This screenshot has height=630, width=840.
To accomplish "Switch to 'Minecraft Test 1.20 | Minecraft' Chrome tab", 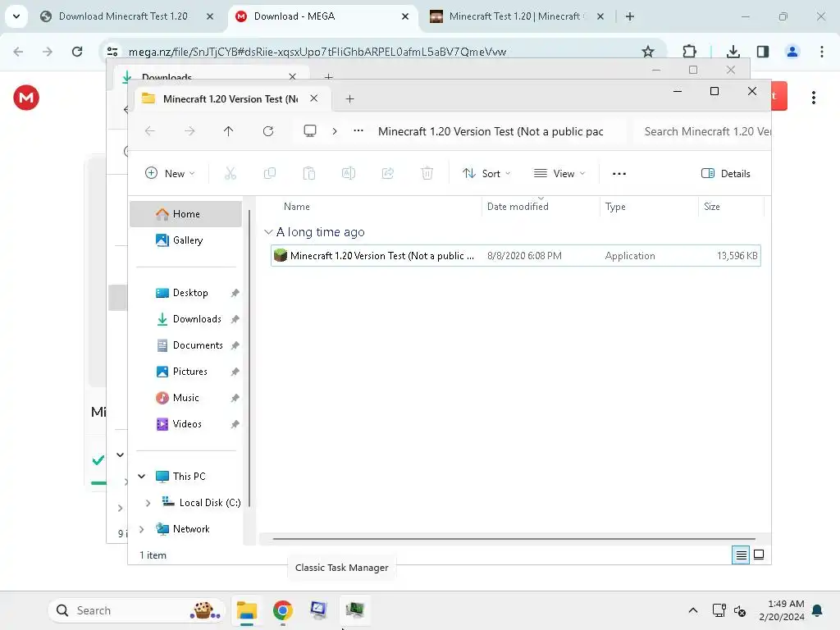I will click(518, 16).
